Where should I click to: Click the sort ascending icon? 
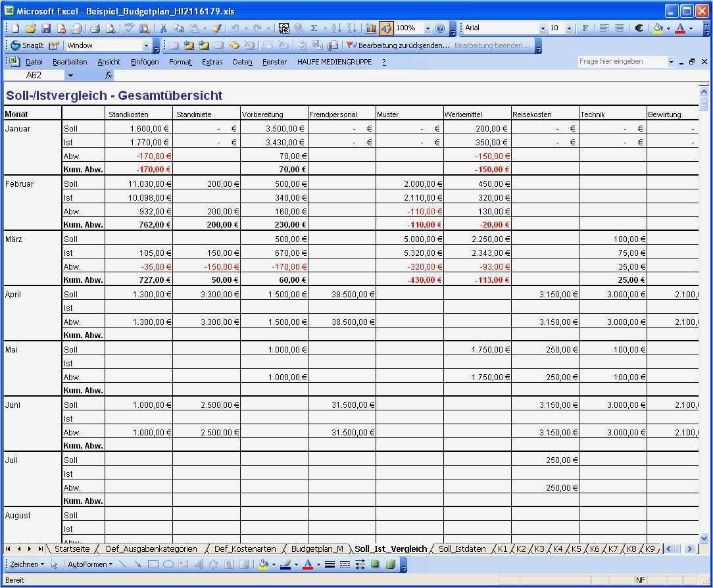click(x=337, y=28)
